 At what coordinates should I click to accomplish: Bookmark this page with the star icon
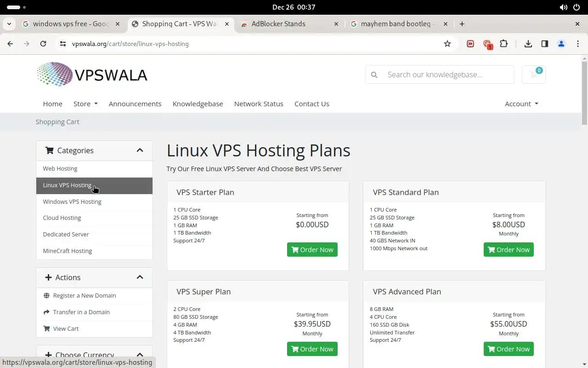click(447, 44)
